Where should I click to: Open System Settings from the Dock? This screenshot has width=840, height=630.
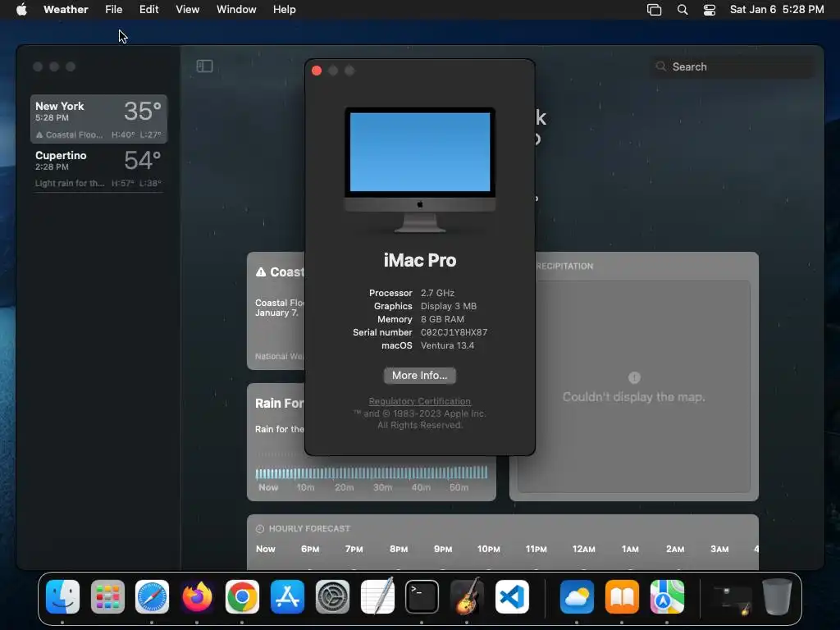point(332,597)
